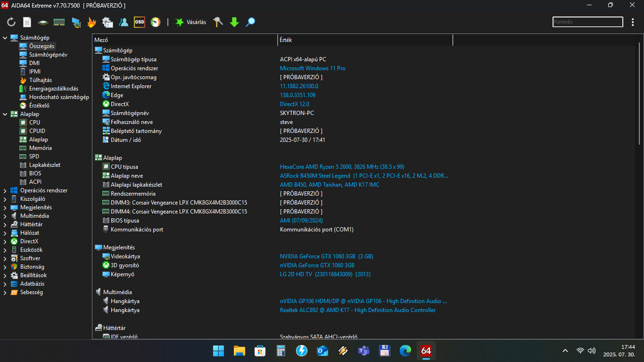Show hidden tray icons chevron
Image resolution: width=644 pixels, height=362 pixels.
565,351
